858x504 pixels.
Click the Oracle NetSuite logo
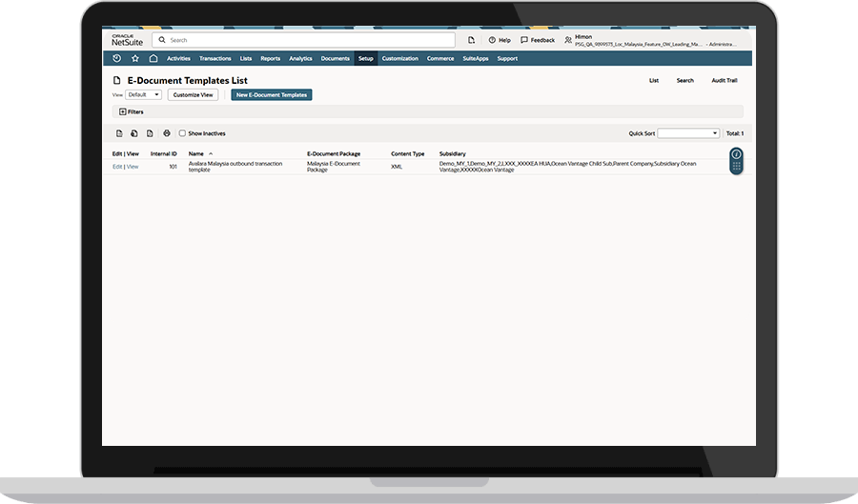[127, 40]
